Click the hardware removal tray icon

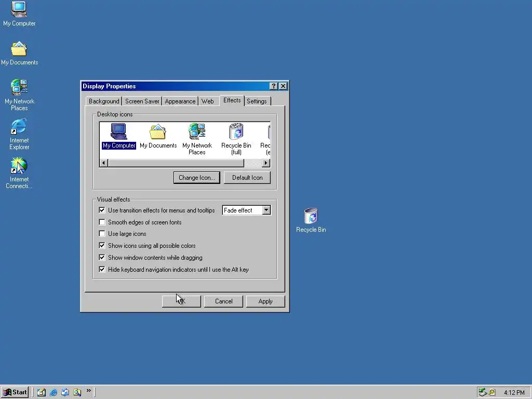point(482,392)
